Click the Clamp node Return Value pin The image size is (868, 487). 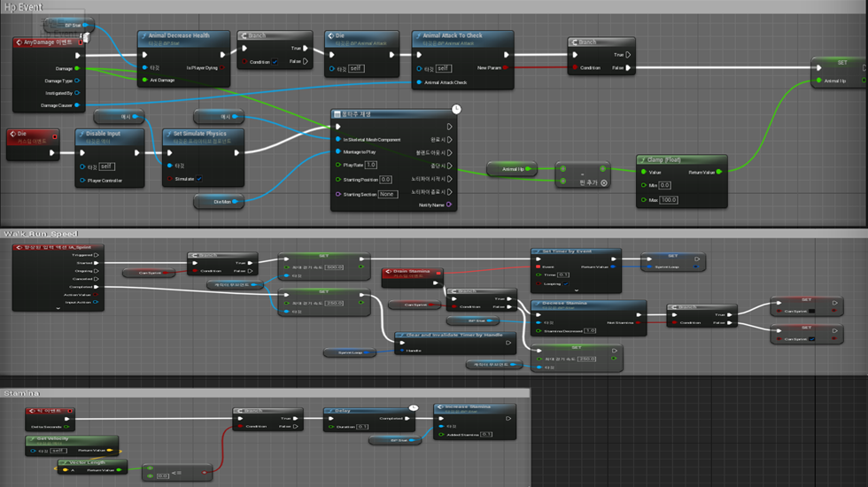[x=719, y=172]
